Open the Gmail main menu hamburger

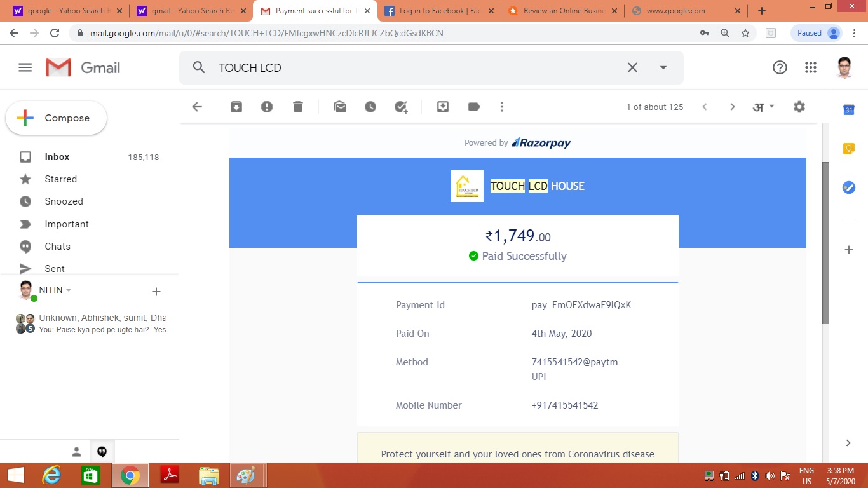coord(25,67)
